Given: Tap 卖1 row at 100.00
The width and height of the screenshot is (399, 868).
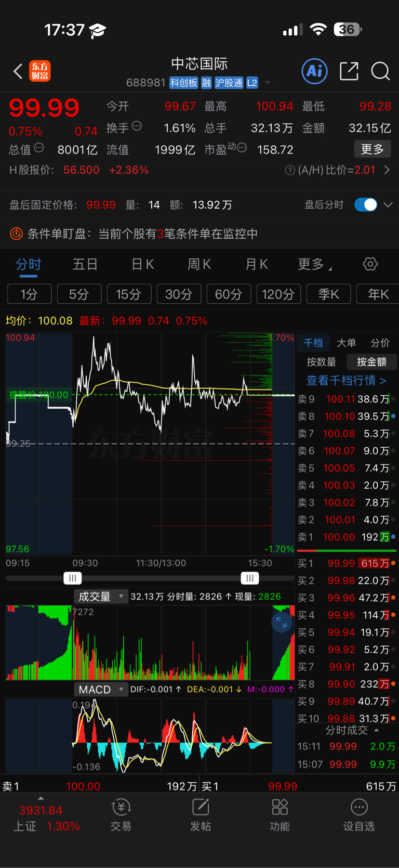Looking at the screenshot, I should (347, 537).
